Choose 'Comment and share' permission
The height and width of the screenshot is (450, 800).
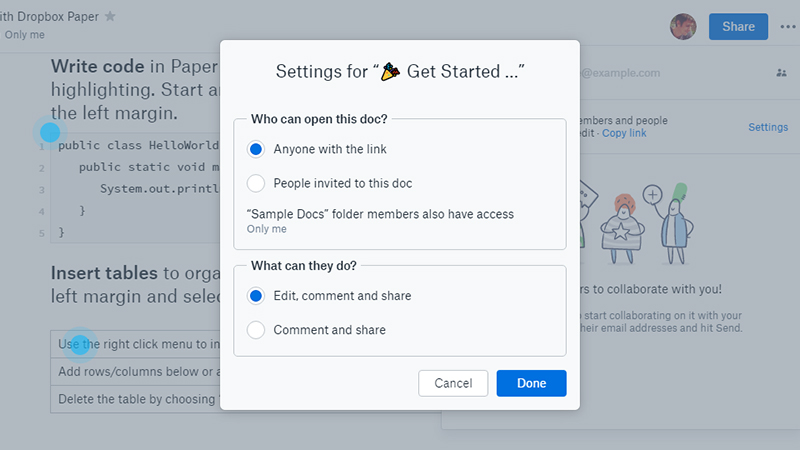[x=256, y=330]
